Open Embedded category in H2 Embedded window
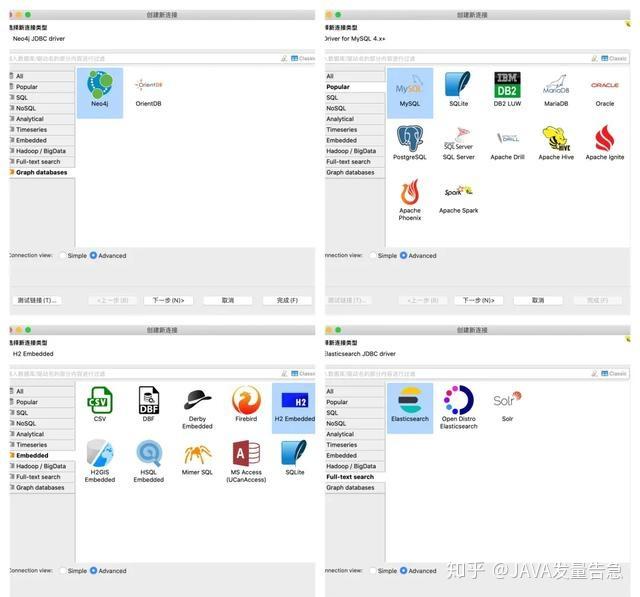Screen dimensions: 640x597 42,455
